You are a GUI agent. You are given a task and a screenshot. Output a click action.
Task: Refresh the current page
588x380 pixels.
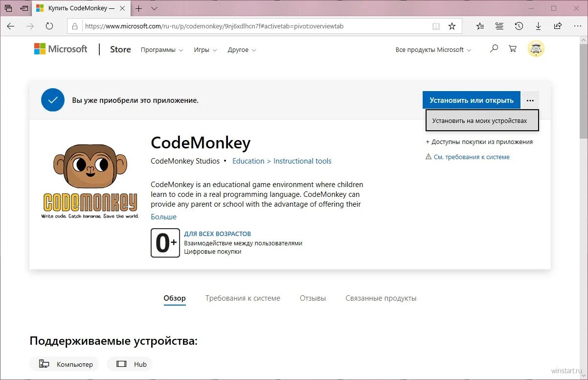point(49,26)
